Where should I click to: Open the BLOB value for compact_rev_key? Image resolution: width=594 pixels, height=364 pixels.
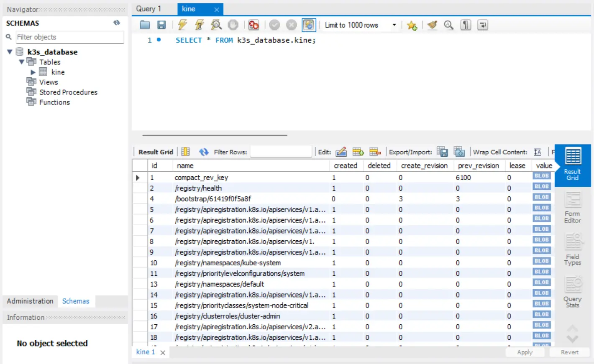pyautogui.click(x=541, y=176)
